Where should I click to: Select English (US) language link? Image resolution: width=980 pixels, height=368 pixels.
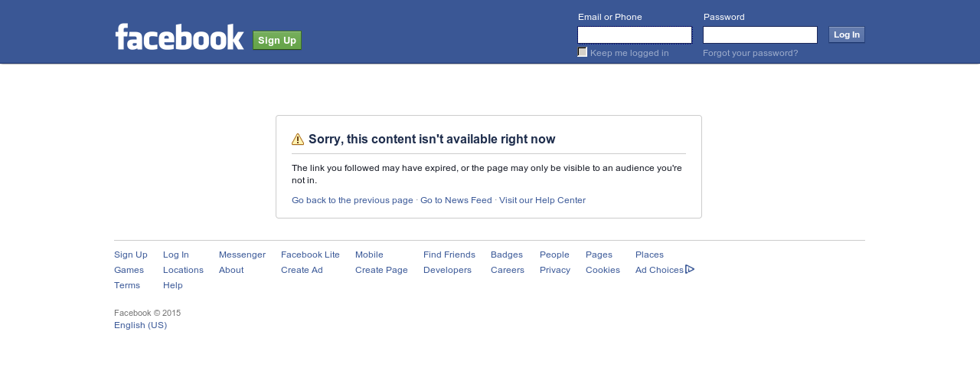(140, 325)
